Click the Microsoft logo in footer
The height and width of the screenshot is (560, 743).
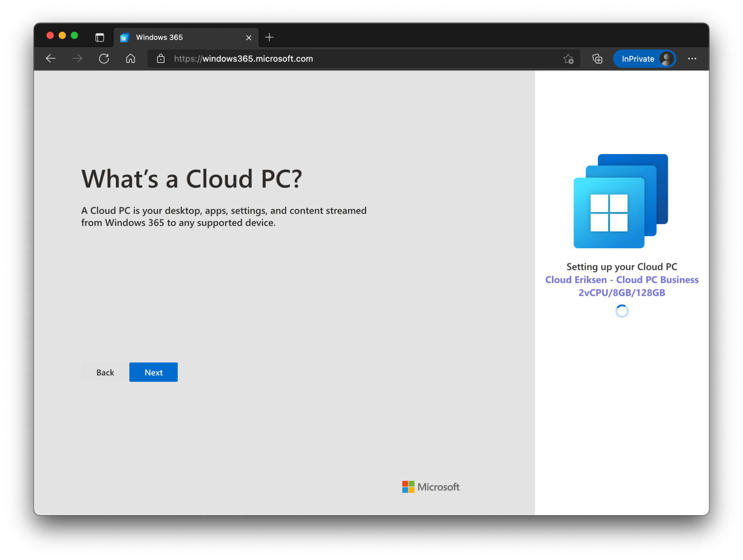(431, 487)
